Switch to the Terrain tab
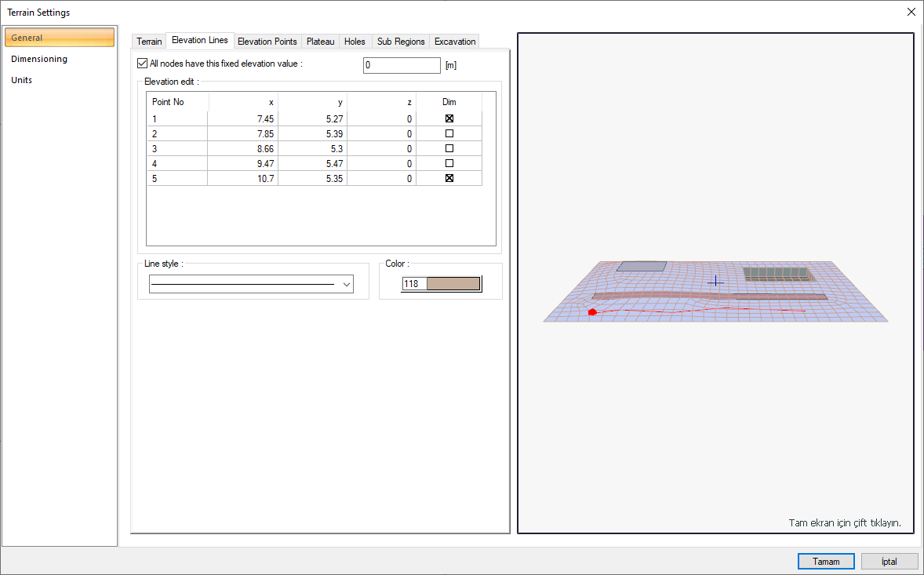924x575 pixels. (x=149, y=42)
